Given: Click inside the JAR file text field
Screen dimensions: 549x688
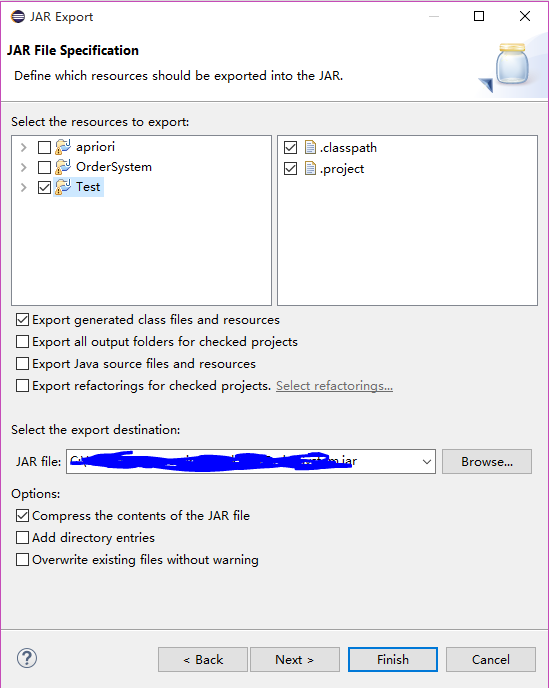Looking at the screenshot, I should (x=244, y=462).
